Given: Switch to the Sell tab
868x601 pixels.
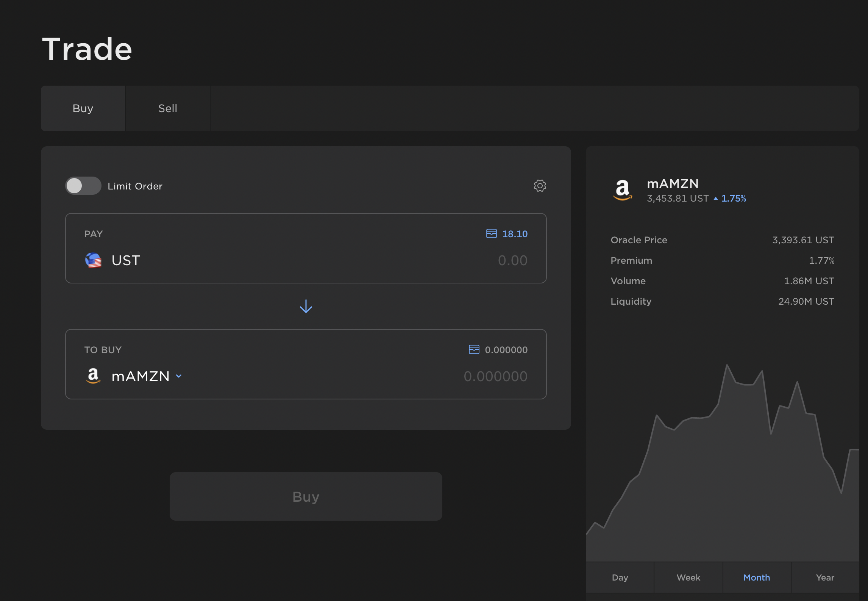Looking at the screenshot, I should tap(167, 108).
